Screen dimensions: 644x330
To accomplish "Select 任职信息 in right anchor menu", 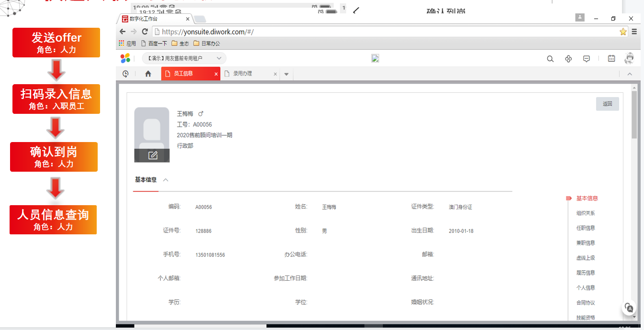I will coord(585,228).
